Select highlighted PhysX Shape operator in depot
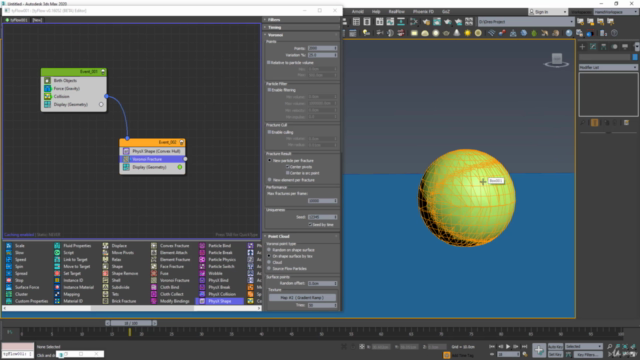Image resolution: width=640 pixels, height=360 pixels. 220,301
